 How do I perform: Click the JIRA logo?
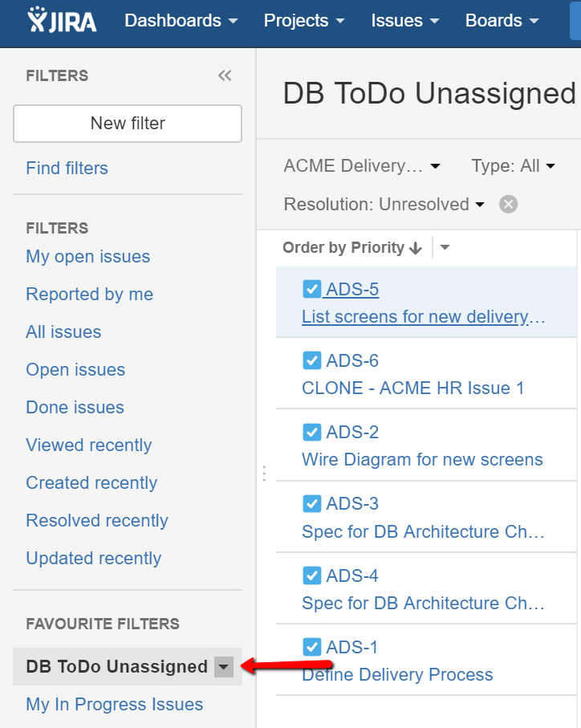[x=62, y=20]
